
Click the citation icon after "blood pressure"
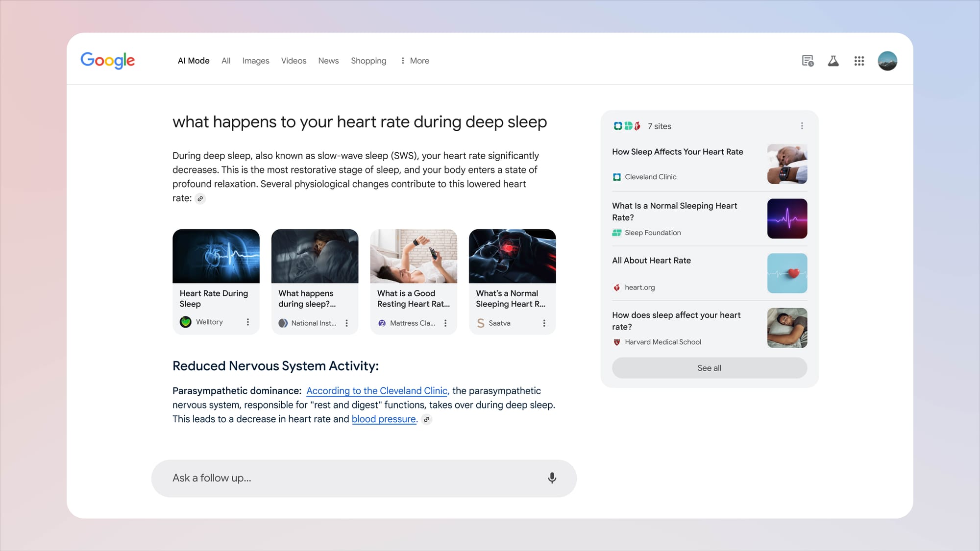427,419
